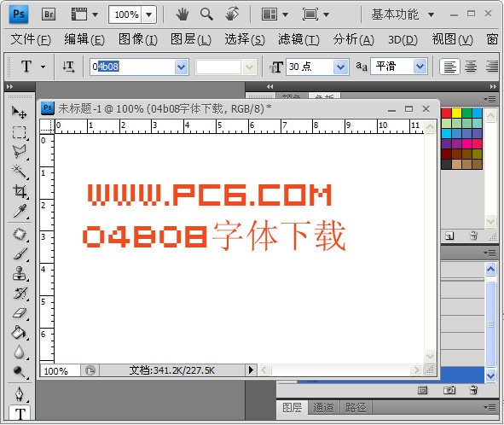Select the Polygonal Lasso tool
The width and height of the screenshot is (504, 425).
click(19, 152)
